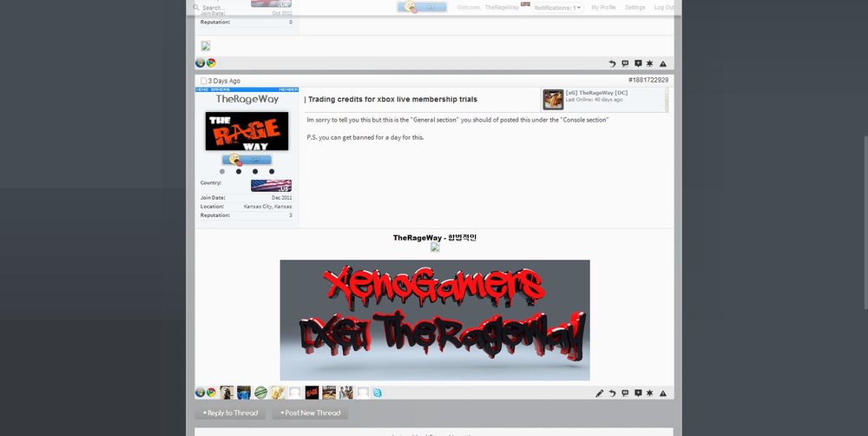Click the [xG] TheRageWay [DC] profile link

[x=596, y=93]
